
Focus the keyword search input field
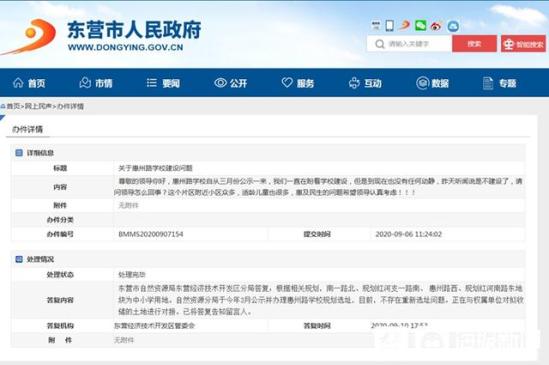pyautogui.click(x=409, y=44)
